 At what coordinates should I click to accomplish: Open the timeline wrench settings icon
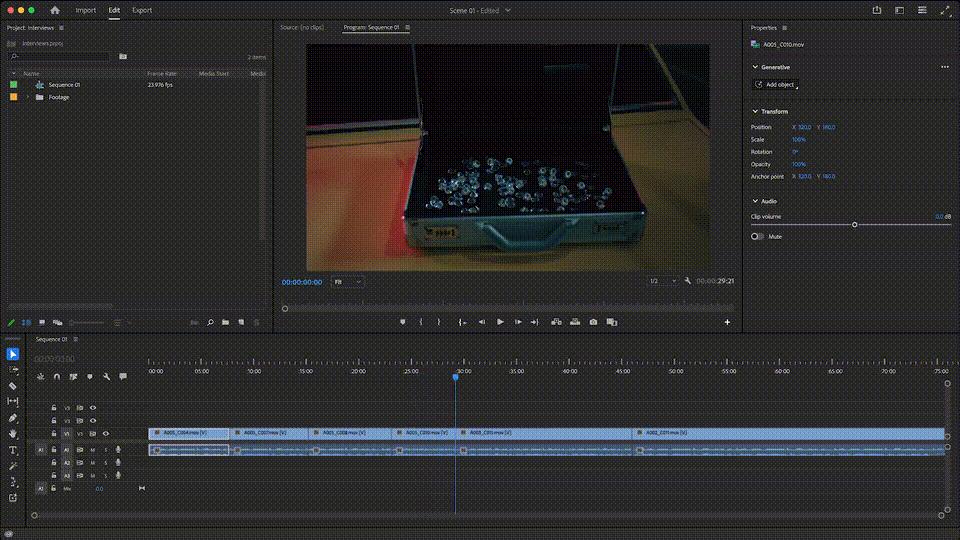click(x=107, y=377)
